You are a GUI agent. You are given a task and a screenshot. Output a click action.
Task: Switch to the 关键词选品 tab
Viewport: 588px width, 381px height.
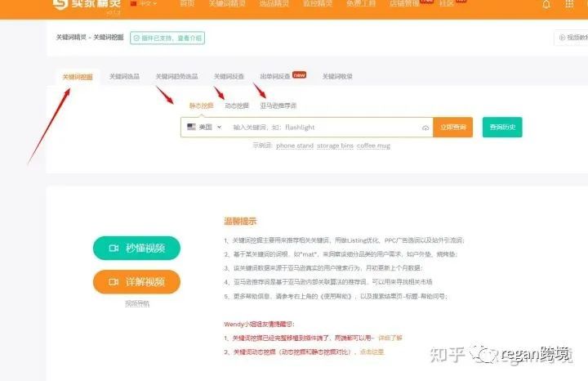pos(124,77)
